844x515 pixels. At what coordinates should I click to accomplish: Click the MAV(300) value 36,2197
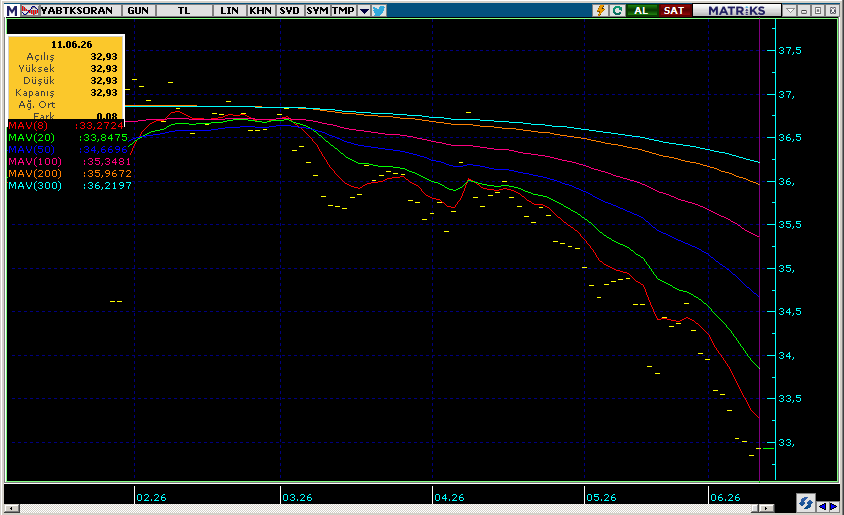coord(108,185)
